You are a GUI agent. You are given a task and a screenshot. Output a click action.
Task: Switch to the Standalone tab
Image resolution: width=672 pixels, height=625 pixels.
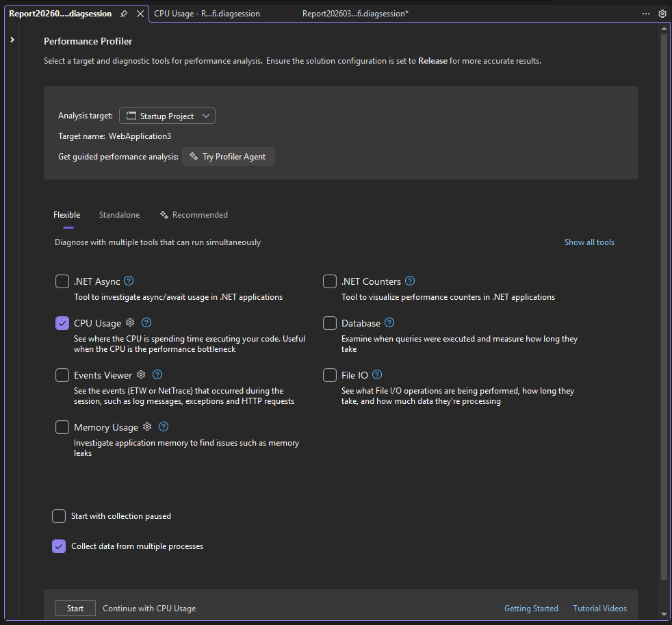pyautogui.click(x=119, y=214)
